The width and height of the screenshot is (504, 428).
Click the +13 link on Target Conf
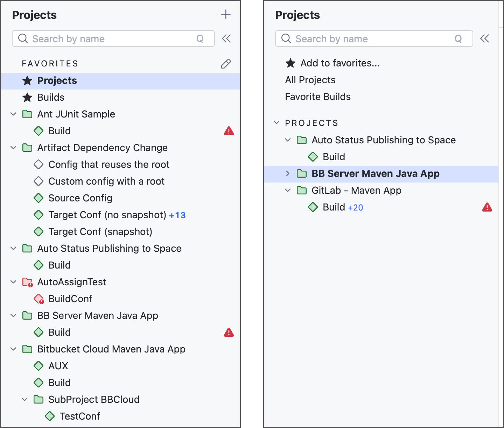point(177,215)
